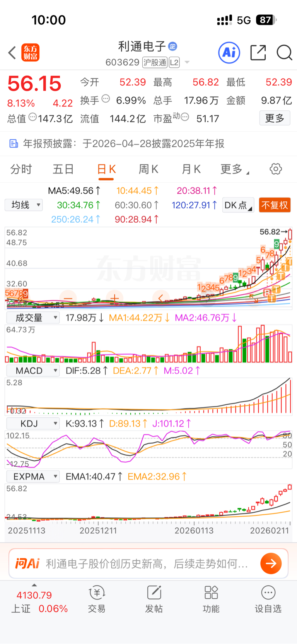Image resolution: width=297 pixels, height=644 pixels.
Task: Open 发帖 post icon
Action: point(154,599)
